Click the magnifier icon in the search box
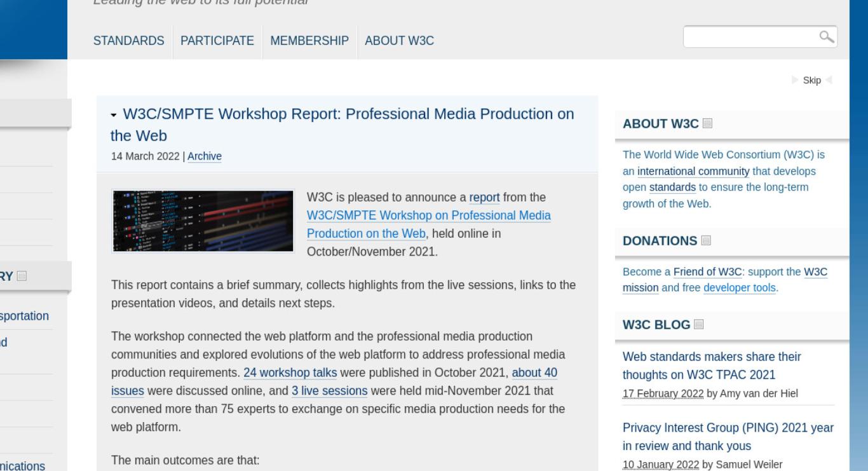 pyautogui.click(x=827, y=37)
